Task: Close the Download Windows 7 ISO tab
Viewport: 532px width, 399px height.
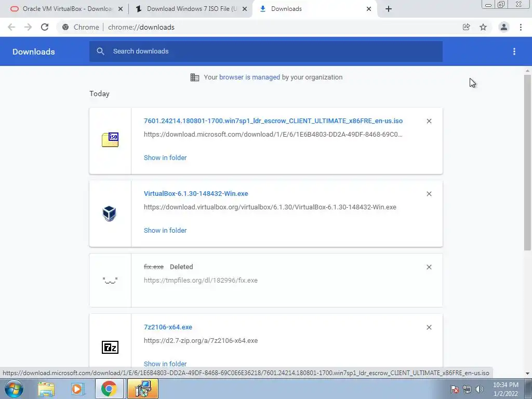Action: [x=245, y=9]
